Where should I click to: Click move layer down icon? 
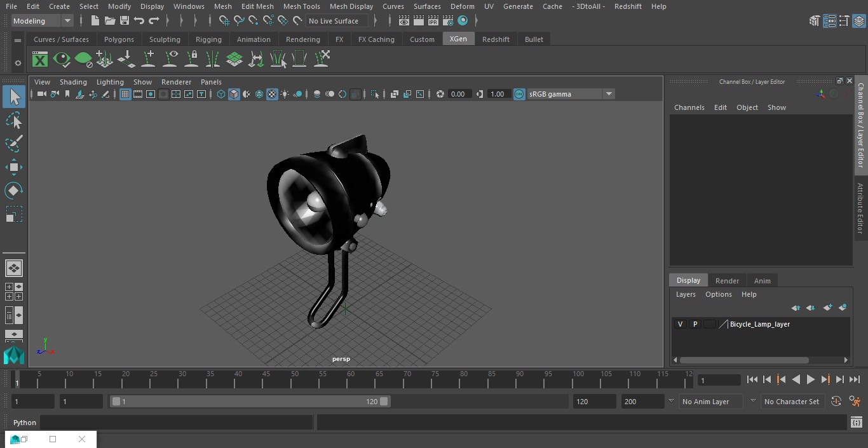coord(811,308)
